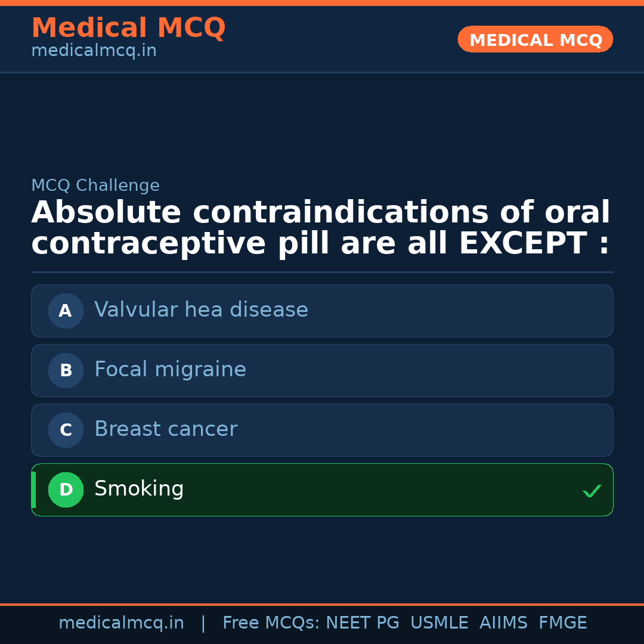Image resolution: width=644 pixels, height=644 pixels.
Task: Click the circular C option badge
Action: (x=66, y=430)
